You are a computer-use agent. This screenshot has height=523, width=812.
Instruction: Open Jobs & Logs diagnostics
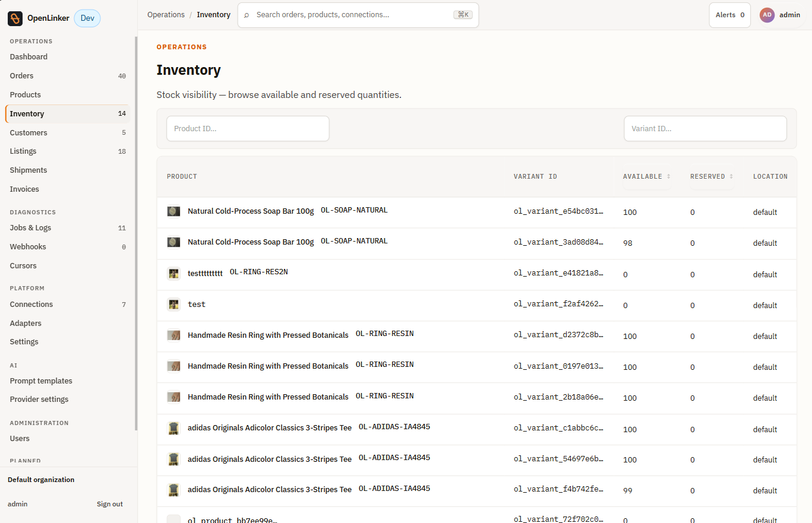pyautogui.click(x=68, y=228)
